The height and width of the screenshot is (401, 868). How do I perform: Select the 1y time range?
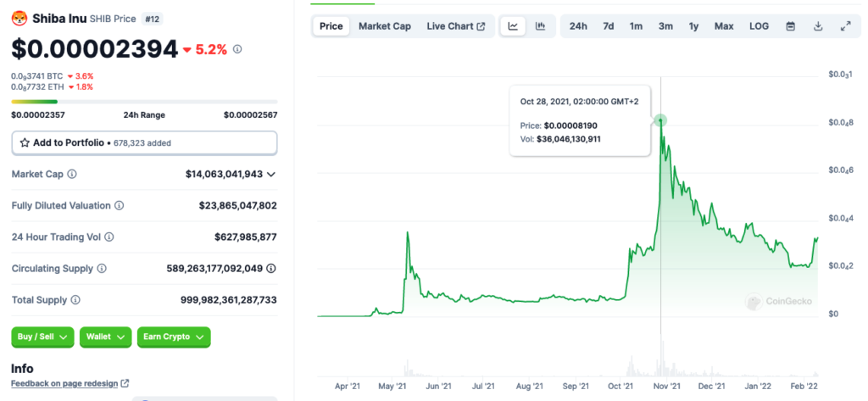[693, 26]
